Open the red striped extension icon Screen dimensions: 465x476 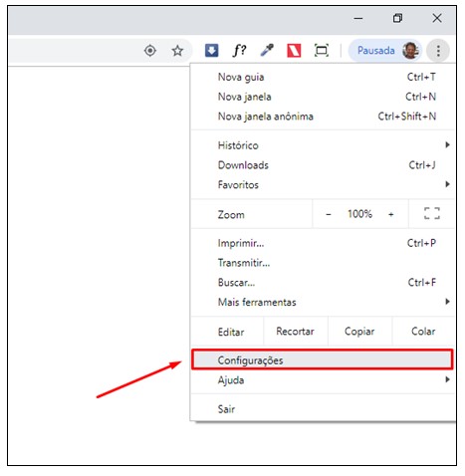tap(294, 51)
